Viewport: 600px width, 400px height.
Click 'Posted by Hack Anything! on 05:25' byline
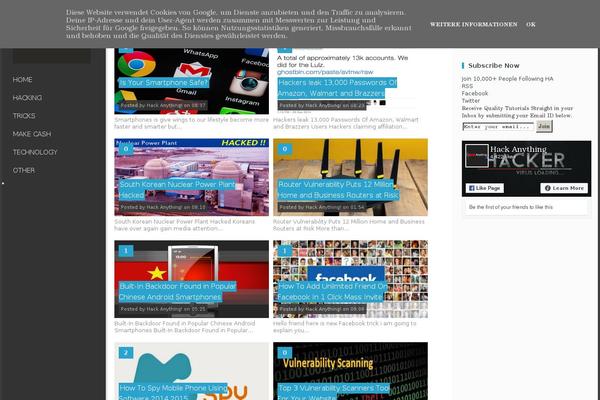pyautogui.click(x=163, y=309)
